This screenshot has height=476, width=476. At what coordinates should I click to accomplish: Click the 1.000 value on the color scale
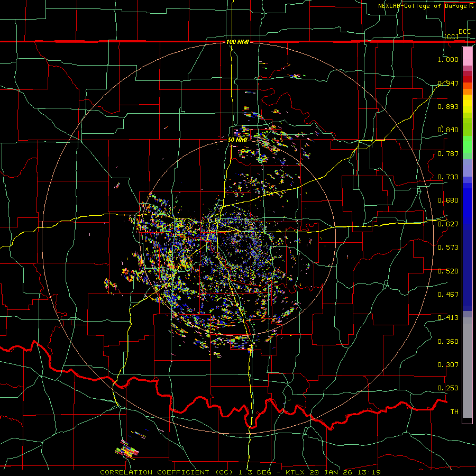(448, 59)
